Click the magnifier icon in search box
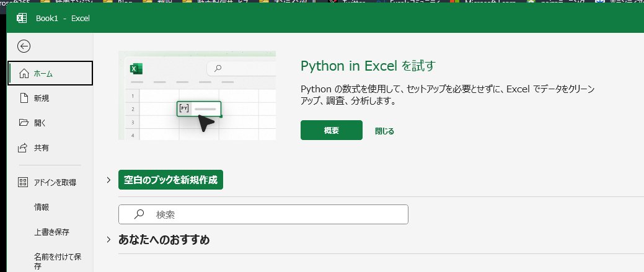Image resolution: width=644 pixels, height=272 pixels. pos(139,214)
